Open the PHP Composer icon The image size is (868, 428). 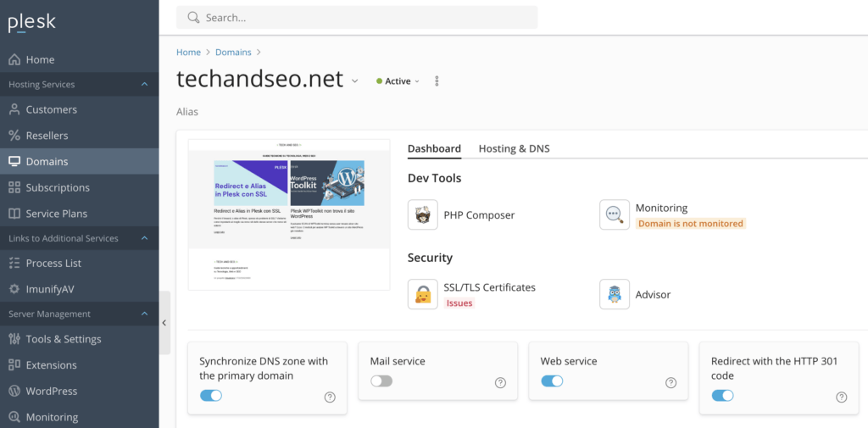[422, 214]
